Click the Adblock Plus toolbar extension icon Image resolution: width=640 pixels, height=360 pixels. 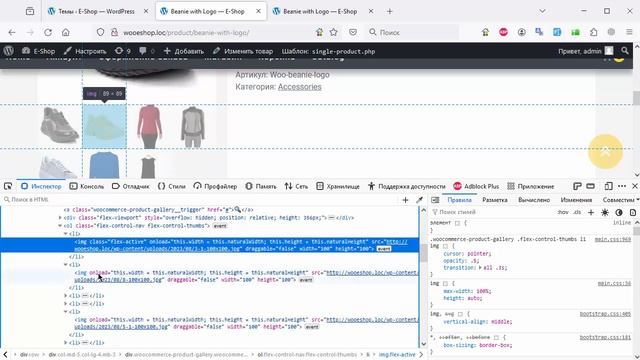[x=503, y=32]
